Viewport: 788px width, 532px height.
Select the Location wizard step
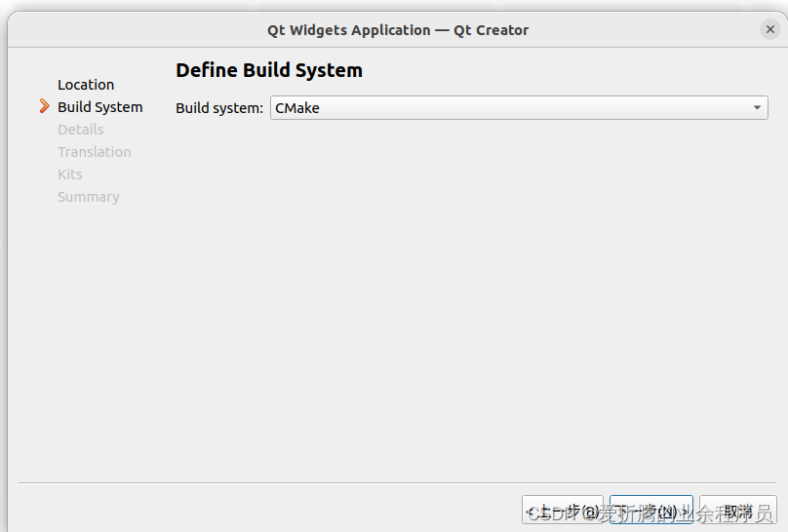click(86, 85)
